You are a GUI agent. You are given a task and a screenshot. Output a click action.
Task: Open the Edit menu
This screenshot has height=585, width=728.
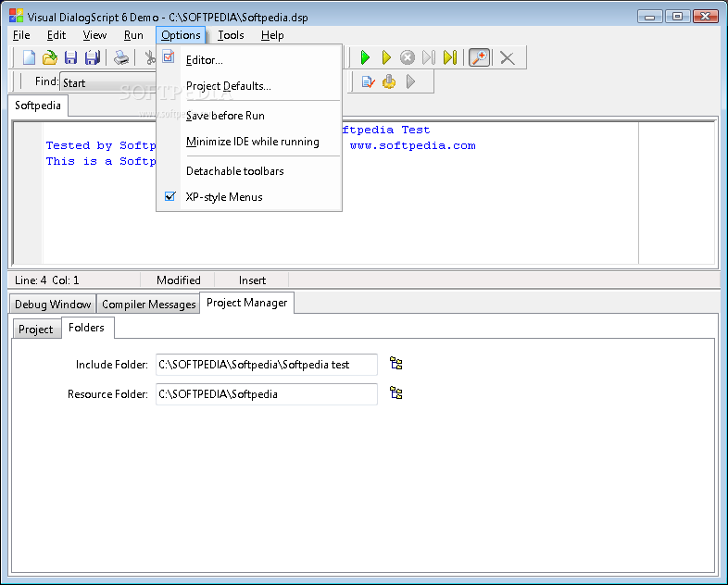point(56,35)
